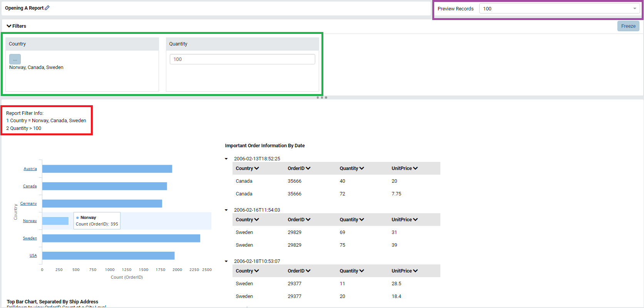This screenshot has width=644, height=308.
Task: Open the Country filter ellipsis button
Action: tap(15, 59)
